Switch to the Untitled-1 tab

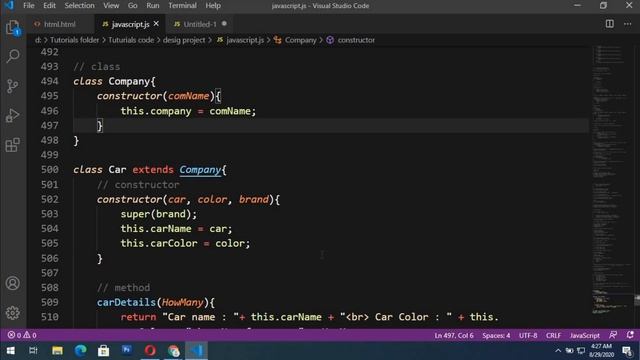(200, 24)
